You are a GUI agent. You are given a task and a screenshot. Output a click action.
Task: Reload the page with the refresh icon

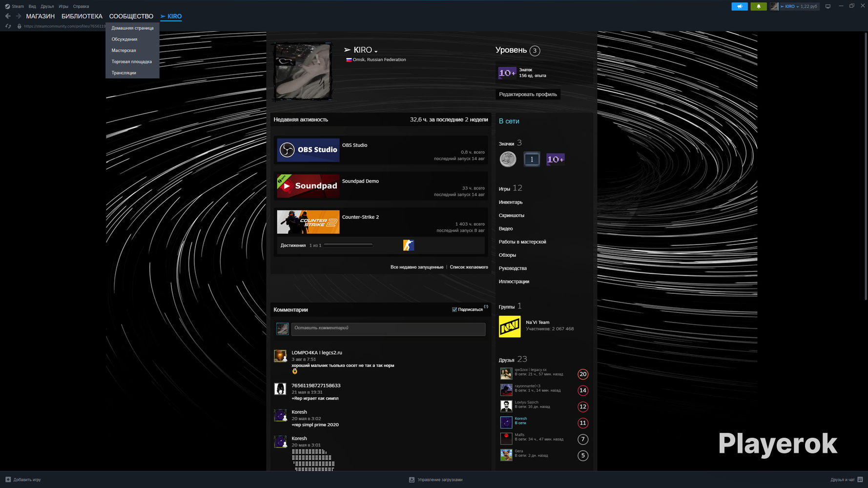pos(8,26)
